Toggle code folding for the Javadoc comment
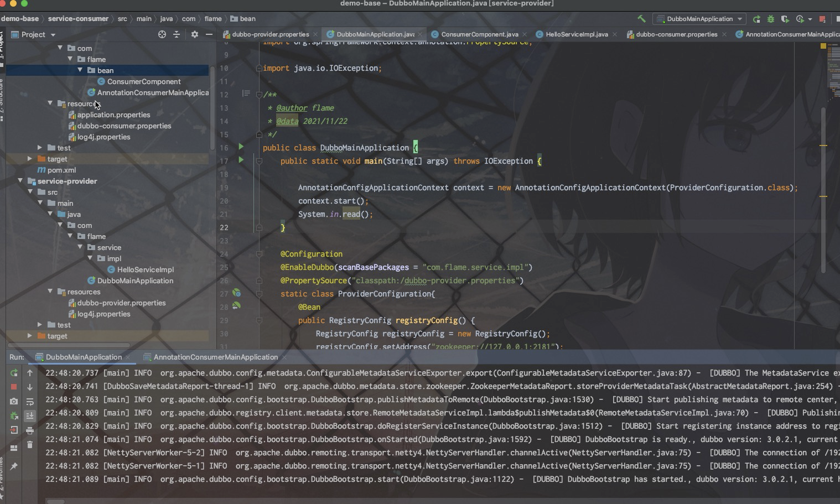840x504 pixels. 258,95
